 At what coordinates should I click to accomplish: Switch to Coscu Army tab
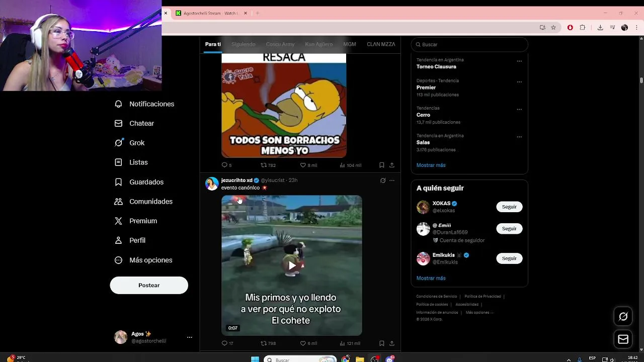[x=280, y=44]
